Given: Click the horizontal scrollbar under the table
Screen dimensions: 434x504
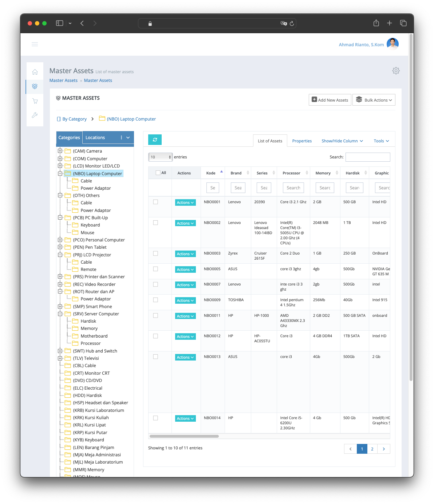Looking at the screenshot, I should click(184, 436).
